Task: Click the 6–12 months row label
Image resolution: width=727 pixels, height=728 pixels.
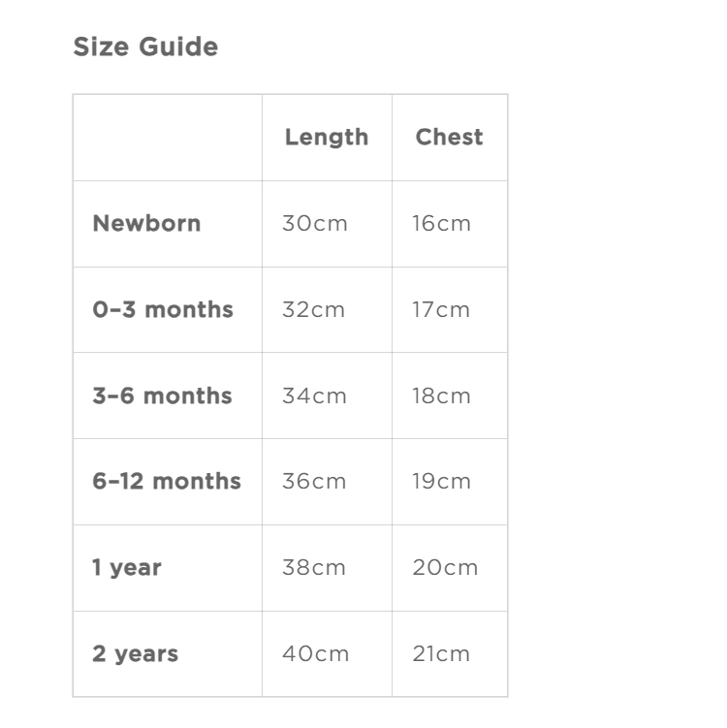Action: click(x=167, y=481)
